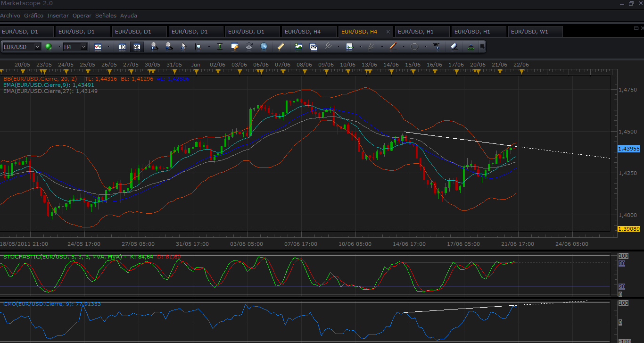The image size is (644, 343).
Task: Click the EMA 9 indicator label
Action: click(49, 85)
